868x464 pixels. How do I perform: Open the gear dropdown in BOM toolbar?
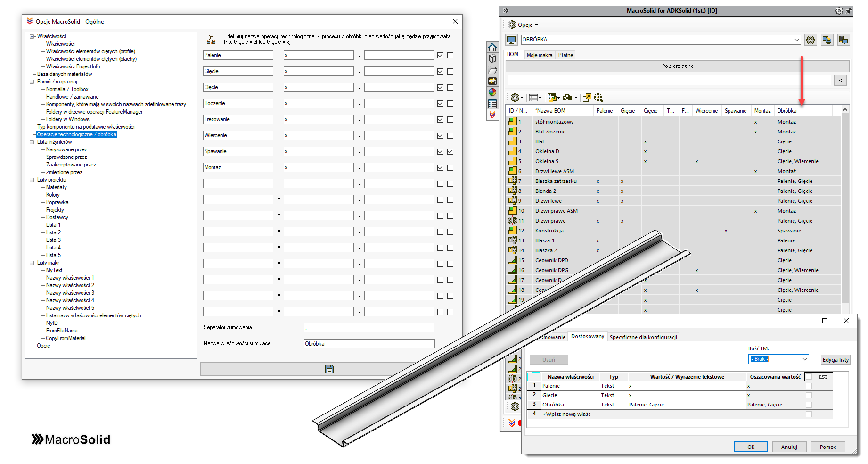tap(516, 98)
